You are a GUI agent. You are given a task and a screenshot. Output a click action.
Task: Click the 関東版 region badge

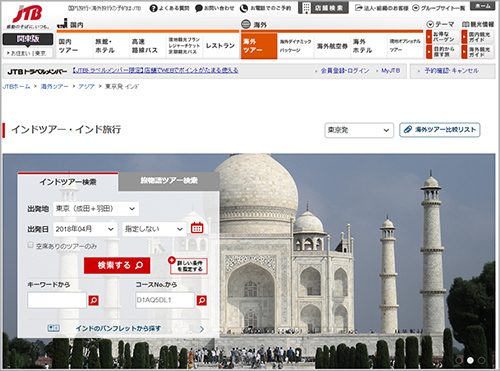[x=28, y=39]
